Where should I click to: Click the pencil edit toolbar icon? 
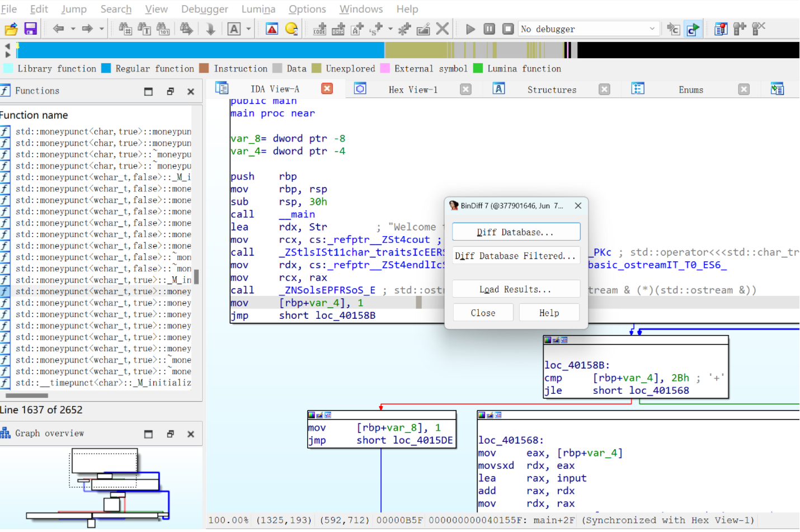423,29
